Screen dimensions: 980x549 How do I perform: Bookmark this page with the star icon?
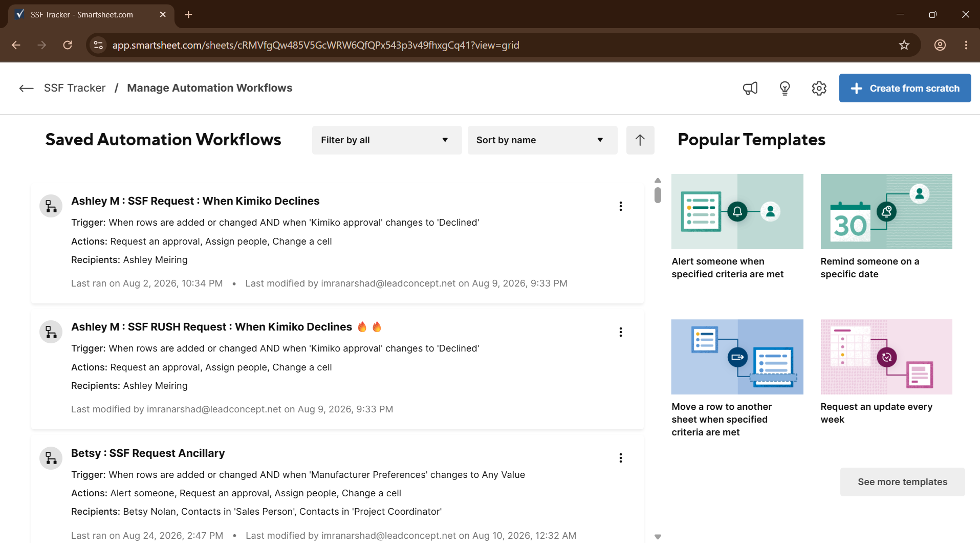[x=904, y=45]
